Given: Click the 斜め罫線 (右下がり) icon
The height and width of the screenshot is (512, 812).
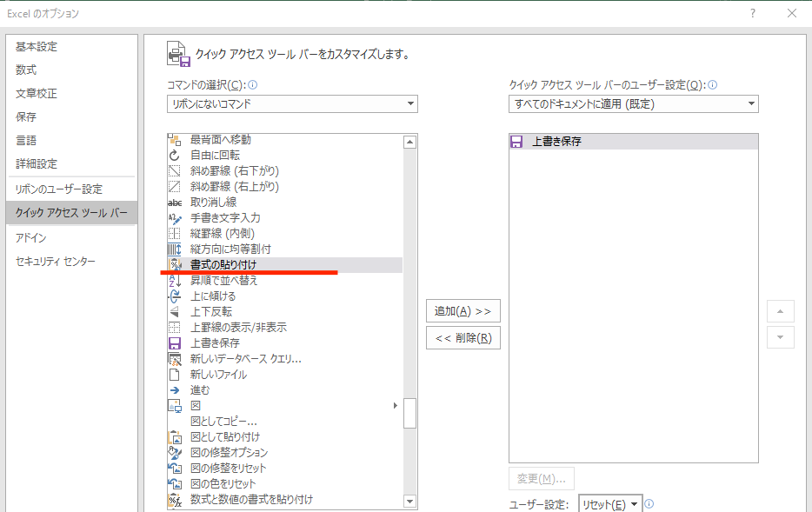Looking at the screenshot, I should click(x=175, y=171).
